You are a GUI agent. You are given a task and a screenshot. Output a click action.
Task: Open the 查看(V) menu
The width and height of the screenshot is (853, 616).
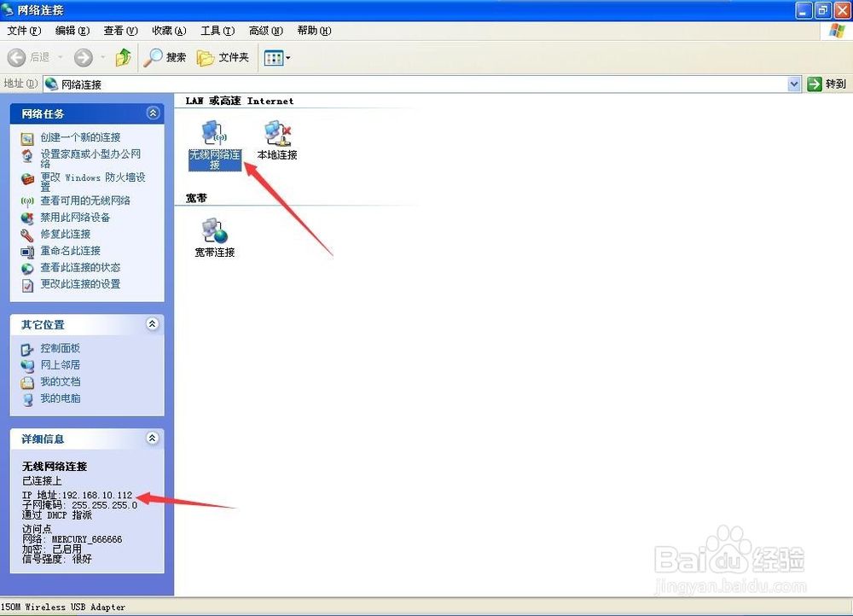[x=121, y=31]
